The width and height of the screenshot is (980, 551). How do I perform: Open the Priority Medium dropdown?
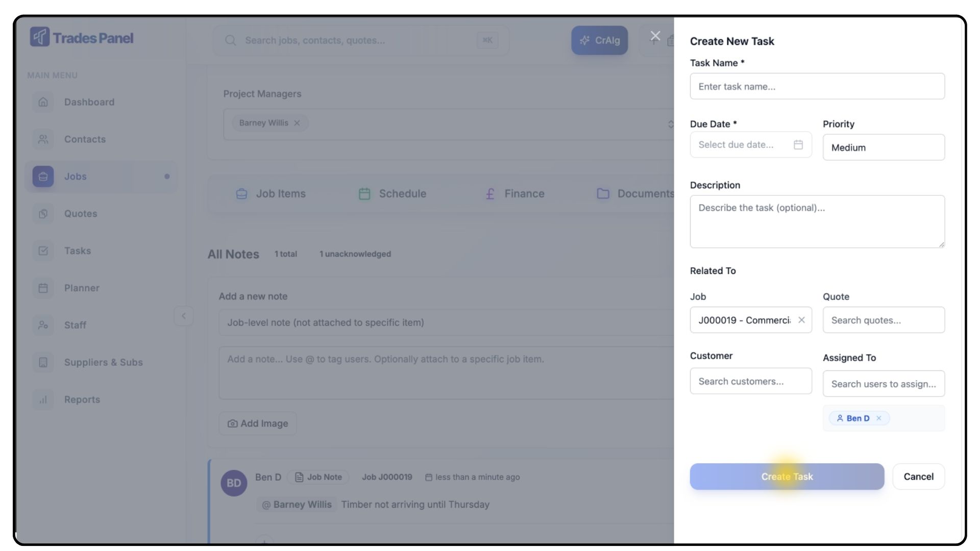[883, 147]
